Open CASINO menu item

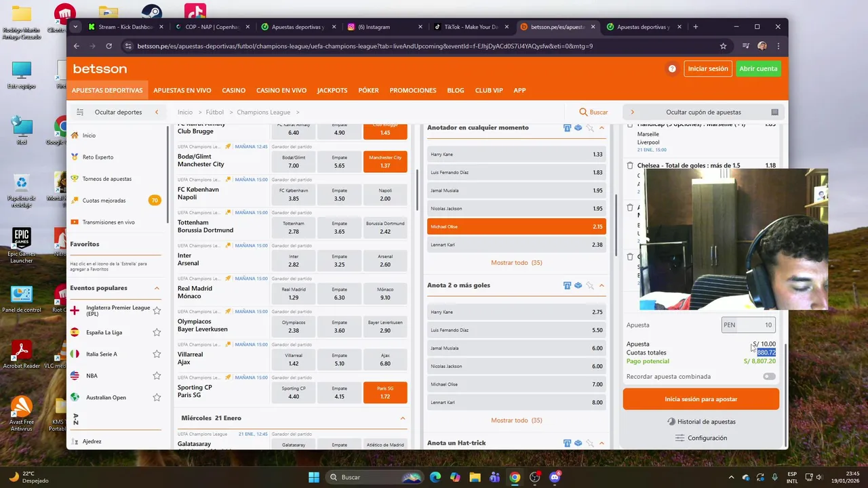(x=234, y=90)
